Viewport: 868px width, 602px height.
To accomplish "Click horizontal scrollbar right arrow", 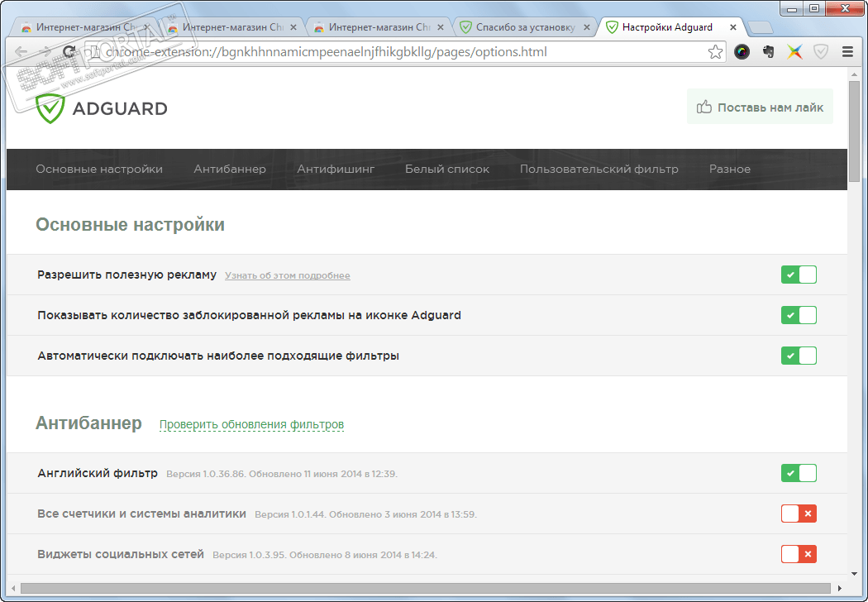I will (840, 588).
